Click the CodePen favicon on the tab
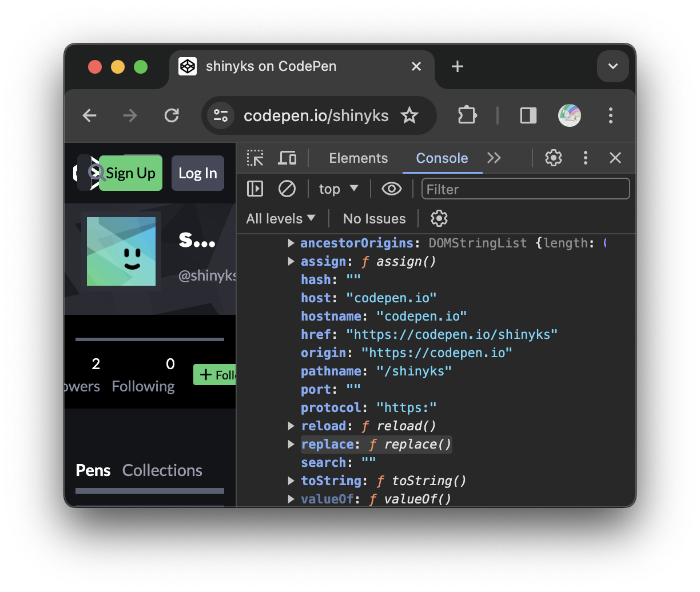 point(188,66)
